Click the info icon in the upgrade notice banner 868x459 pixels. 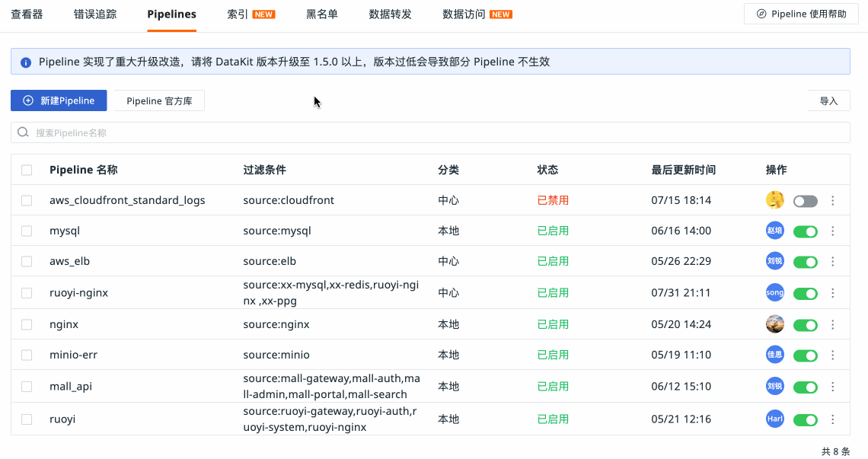coord(26,62)
